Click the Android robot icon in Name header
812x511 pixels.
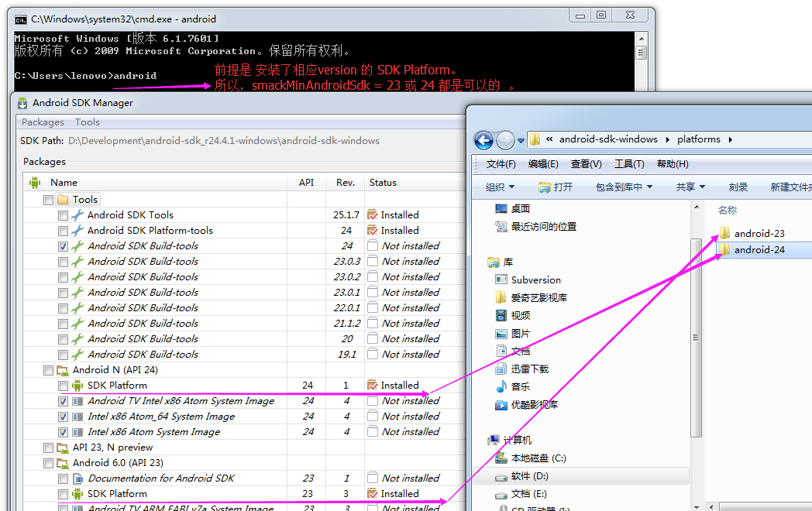click(35, 182)
